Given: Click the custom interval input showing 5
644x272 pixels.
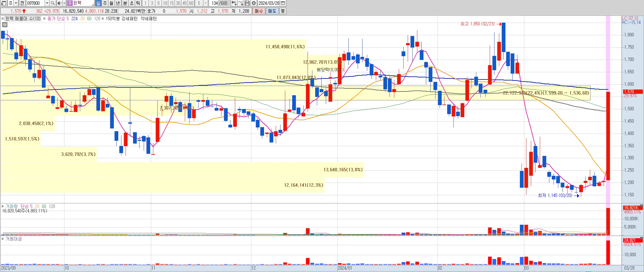Looking at the screenshot, I should point(199,3).
